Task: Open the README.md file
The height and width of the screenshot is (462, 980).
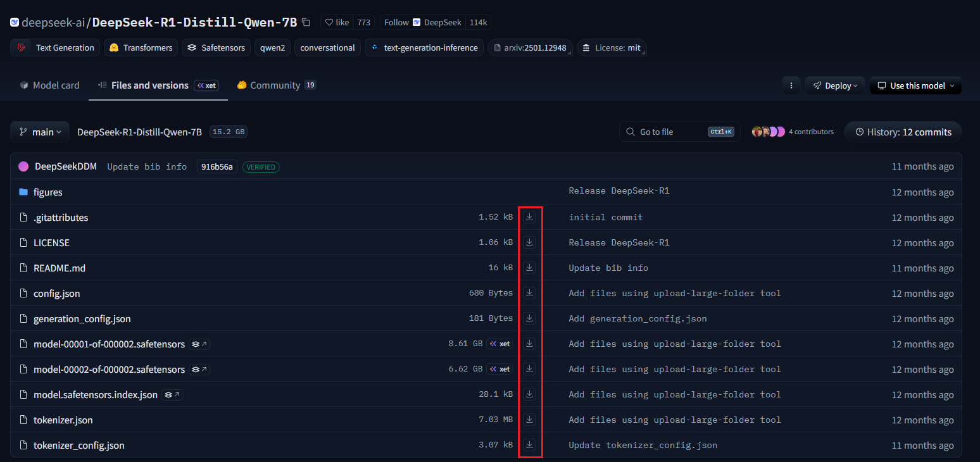Action: point(60,268)
